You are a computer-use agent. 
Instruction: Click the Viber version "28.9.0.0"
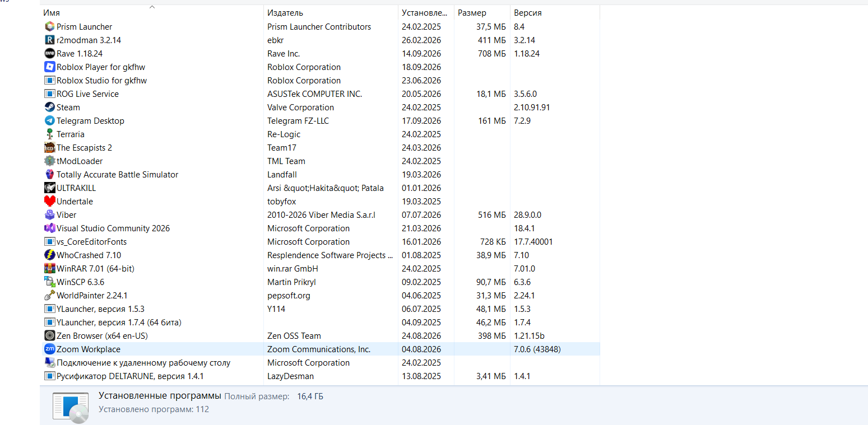pyautogui.click(x=527, y=214)
